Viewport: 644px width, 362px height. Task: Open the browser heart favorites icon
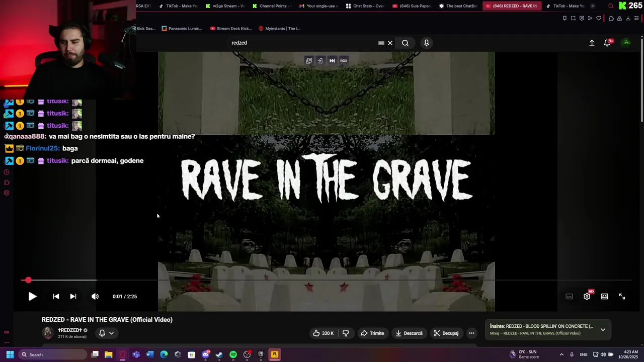pos(599,19)
